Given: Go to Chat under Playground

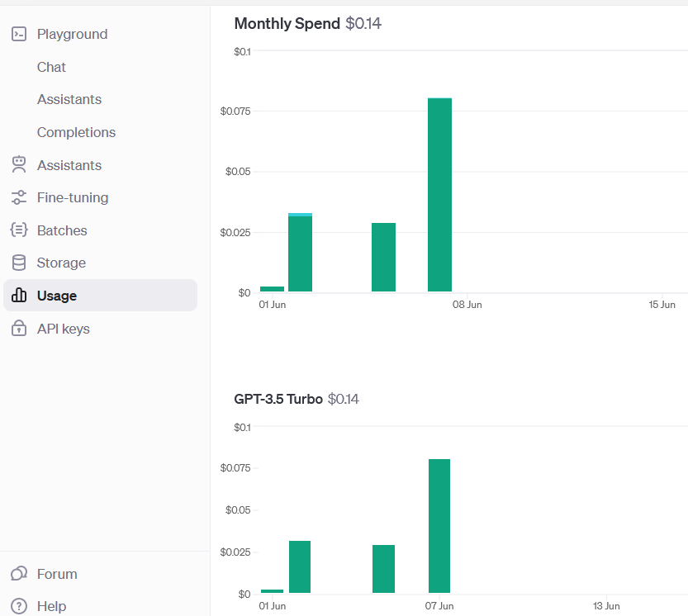Looking at the screenshot, I should pos(51,67).
